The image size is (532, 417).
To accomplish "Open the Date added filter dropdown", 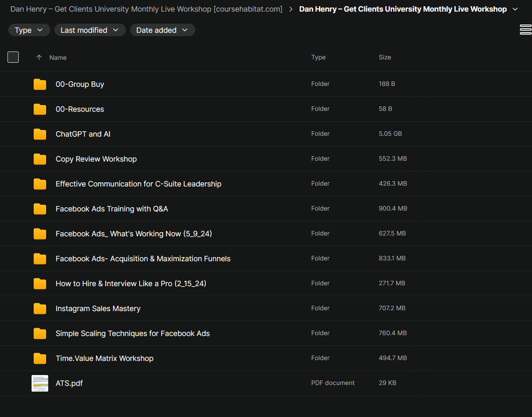I will [162, 30].
